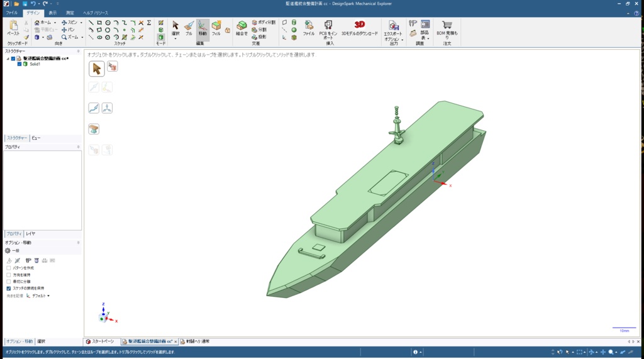Viewport: 644px width, 359px height.
Task: Switch to 3D mode cube icon
Action: tap(160, 37)
